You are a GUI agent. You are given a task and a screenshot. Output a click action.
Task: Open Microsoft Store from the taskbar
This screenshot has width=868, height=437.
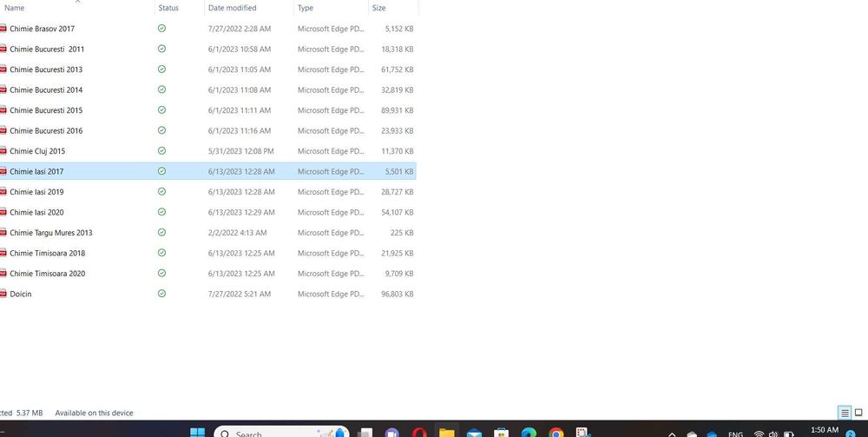(x=502, y=433)
